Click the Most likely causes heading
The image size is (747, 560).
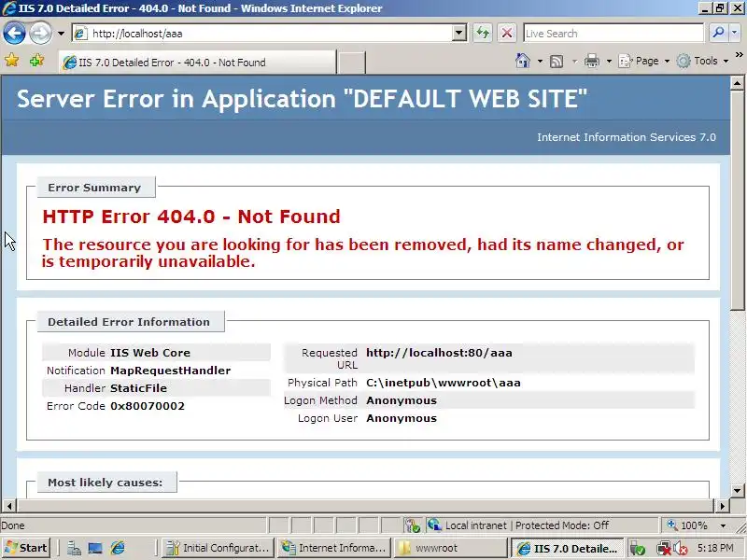click(106, 483)
